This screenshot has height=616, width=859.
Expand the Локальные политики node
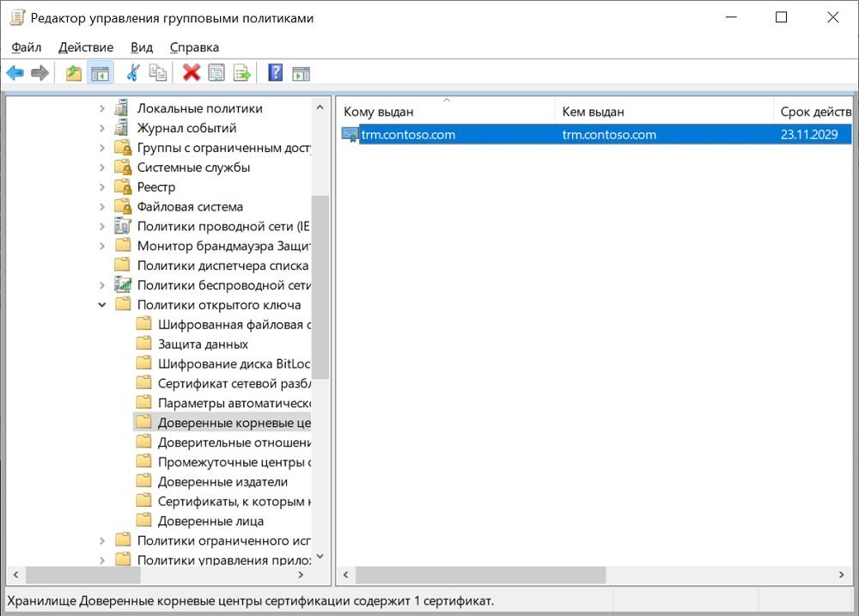click(x=102, y=108)
